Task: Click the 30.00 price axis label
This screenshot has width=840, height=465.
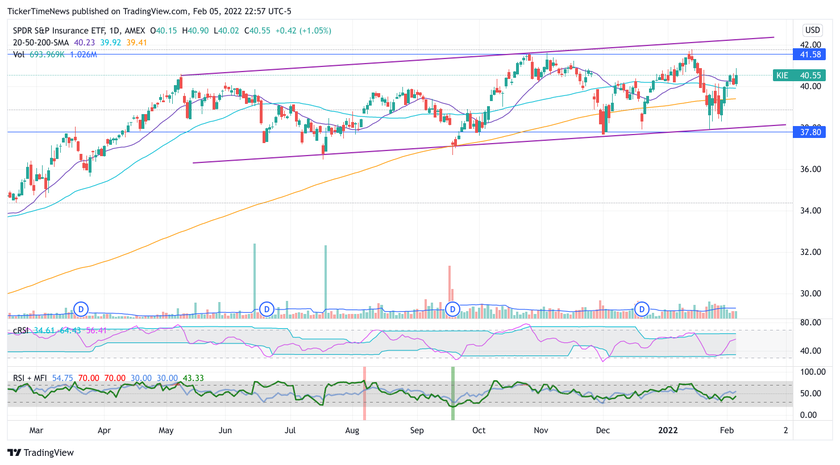Action: coord(811,293)
